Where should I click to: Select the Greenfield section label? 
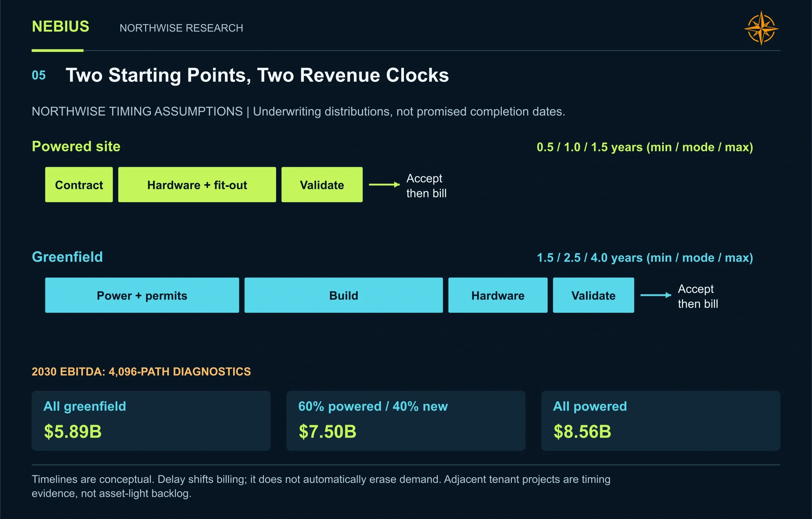(67, 257)
